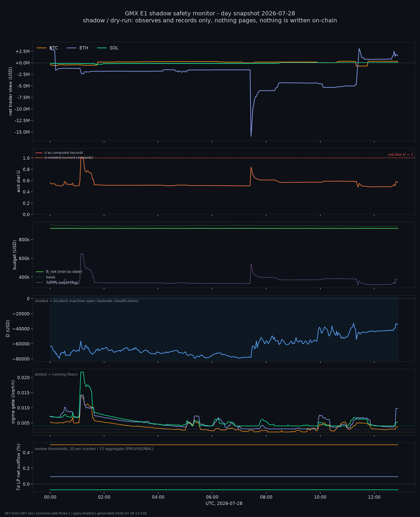Image resolution: width=420 pixels, height=517 pixels.
Task: Click the 'dotted = running floors' note
Action: (56, 374)
